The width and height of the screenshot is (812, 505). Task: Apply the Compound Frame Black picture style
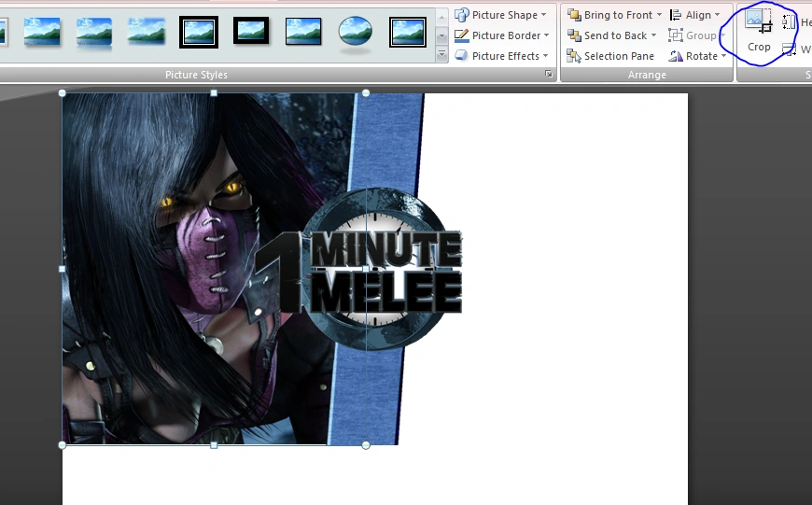point(408,32)
